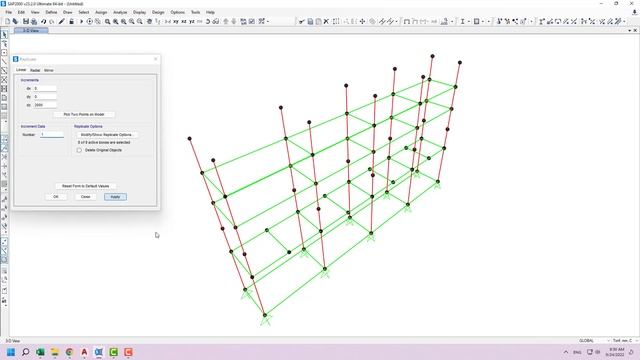The height and width of the screenshot is (360, 640).
Task: Open the Define menu
Action: (51, 12)
